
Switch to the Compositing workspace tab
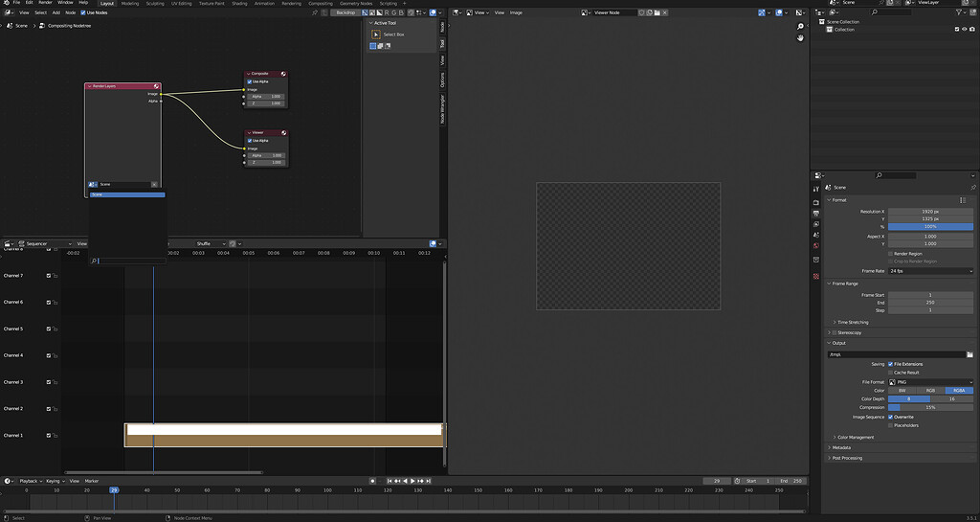point(321,3)
